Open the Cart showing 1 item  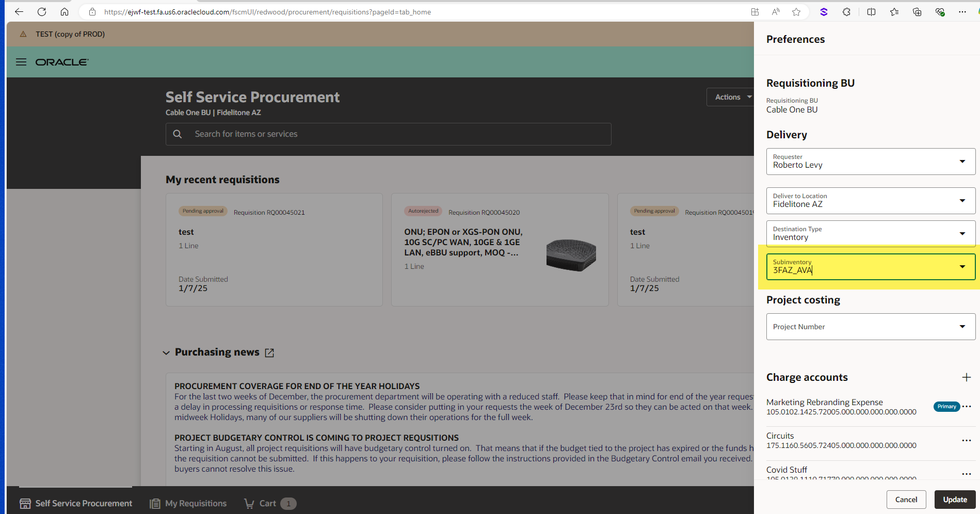268,503
